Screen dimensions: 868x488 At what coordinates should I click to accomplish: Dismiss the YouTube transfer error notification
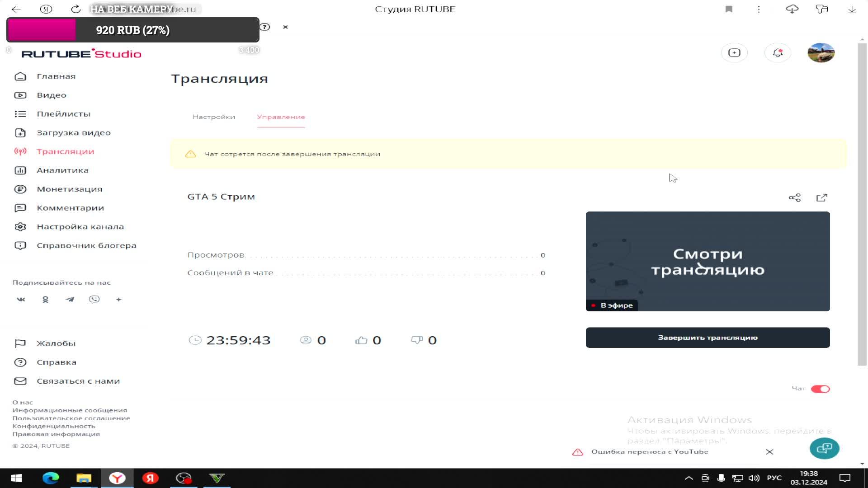[x=769, y=452]
